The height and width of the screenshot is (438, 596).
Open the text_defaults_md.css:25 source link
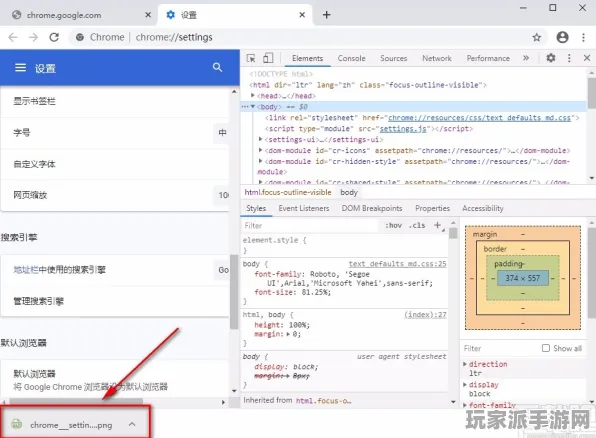[398, 263]
